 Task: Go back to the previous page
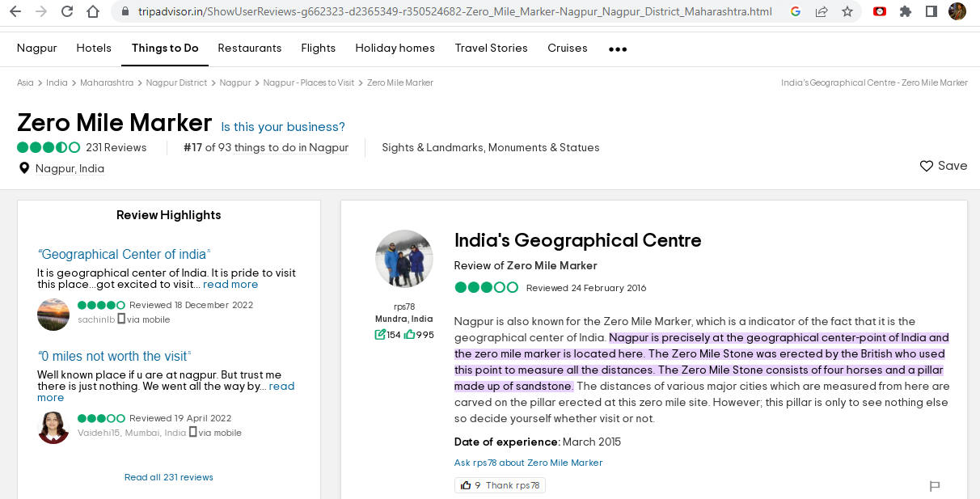click(x=15, y=12)
